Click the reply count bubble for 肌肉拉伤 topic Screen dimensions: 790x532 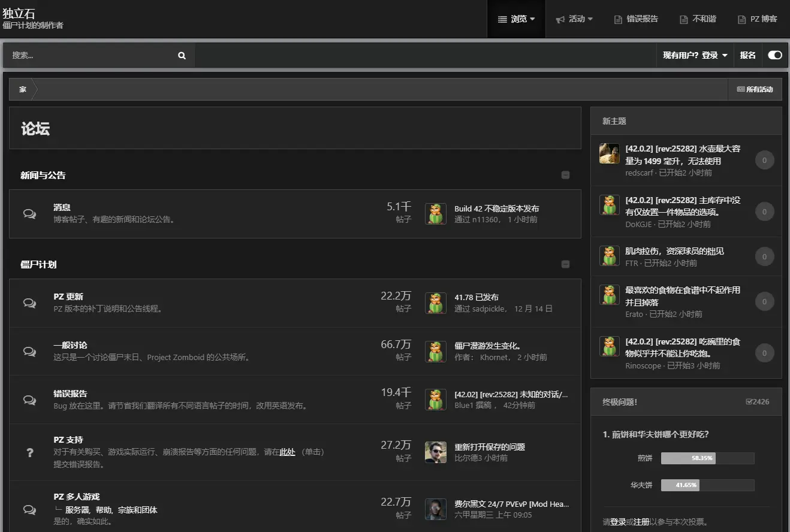click(x=764, y=256)
